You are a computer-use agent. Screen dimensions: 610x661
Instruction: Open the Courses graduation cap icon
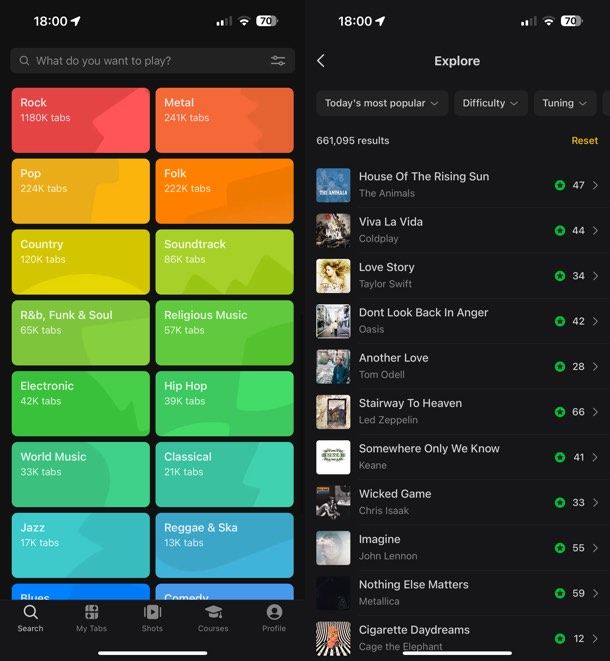[x=213, y=612]
